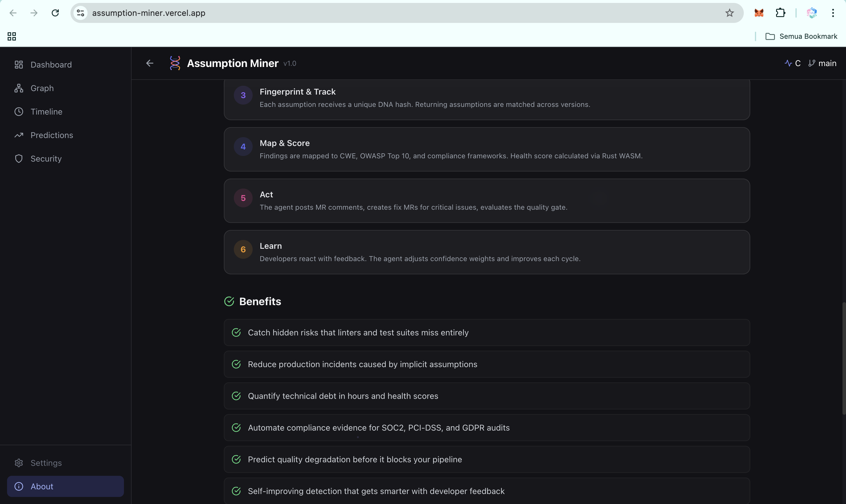Open Settings from the sidebar
Viewport: 846px width, 504px height.
coord(46,463)
